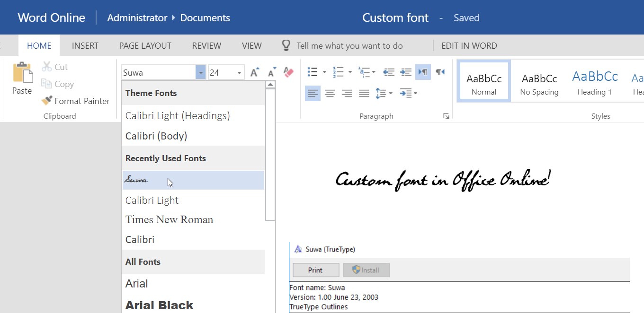Go to Administrator in breadcrumb
644x313 pixels.
[137, 18]
